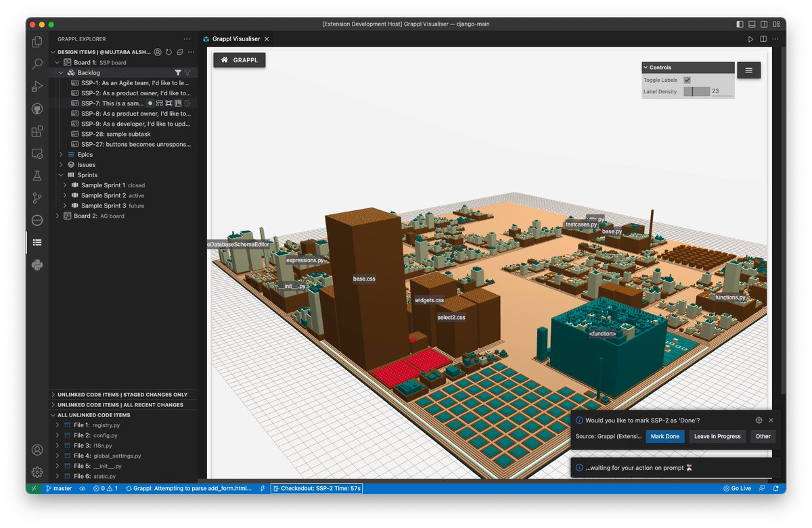The image size is (812, 528).
Task: Click Mark Done for SSP-2
Action: 665,436
